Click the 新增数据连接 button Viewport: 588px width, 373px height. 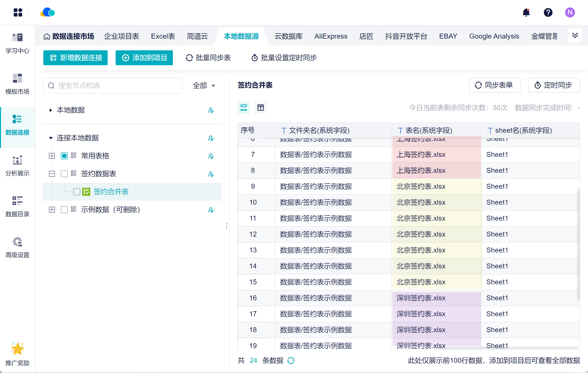[x=75, y=58]
